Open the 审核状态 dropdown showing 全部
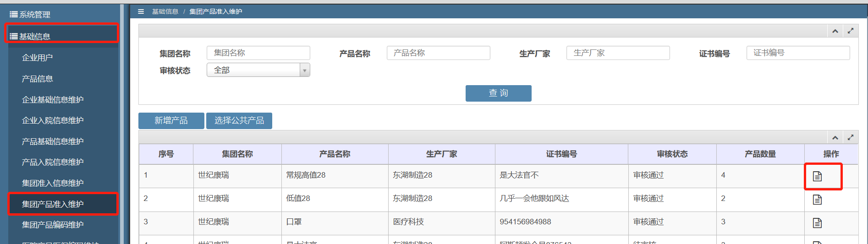Screen dimensions: 868x244 258,70
